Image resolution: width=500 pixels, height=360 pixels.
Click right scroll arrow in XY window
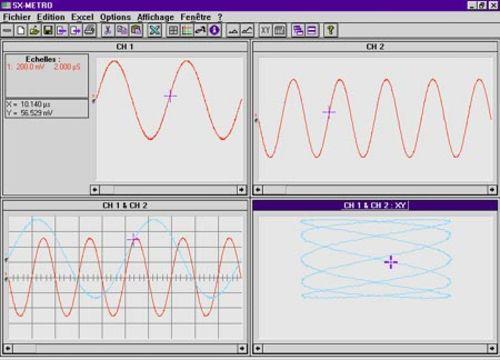(x=492, y=348)
